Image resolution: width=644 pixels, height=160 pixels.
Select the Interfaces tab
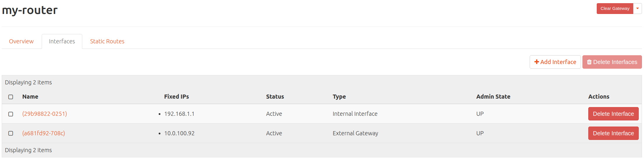pyautogui.click(x=62, y=41)
